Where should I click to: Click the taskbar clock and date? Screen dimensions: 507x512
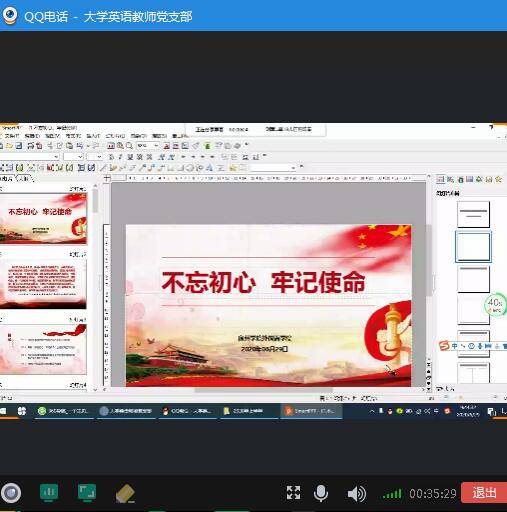tap(468, 411)
